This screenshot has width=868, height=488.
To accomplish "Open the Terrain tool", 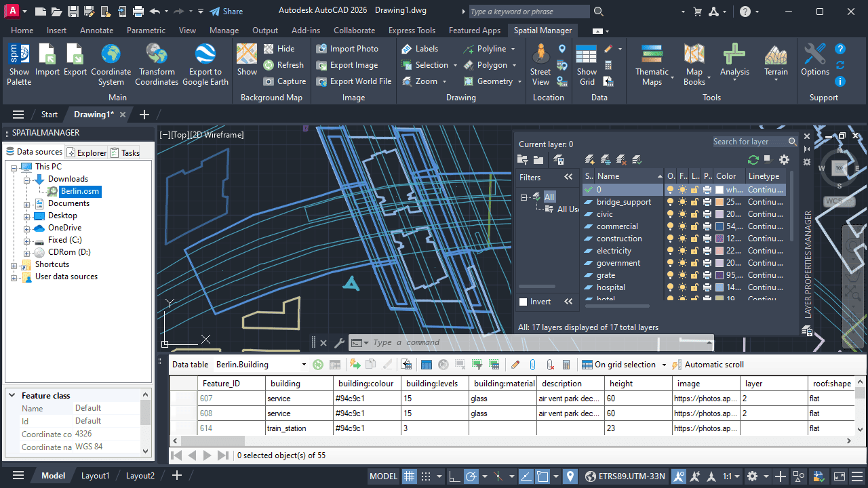I will point(776,64).
